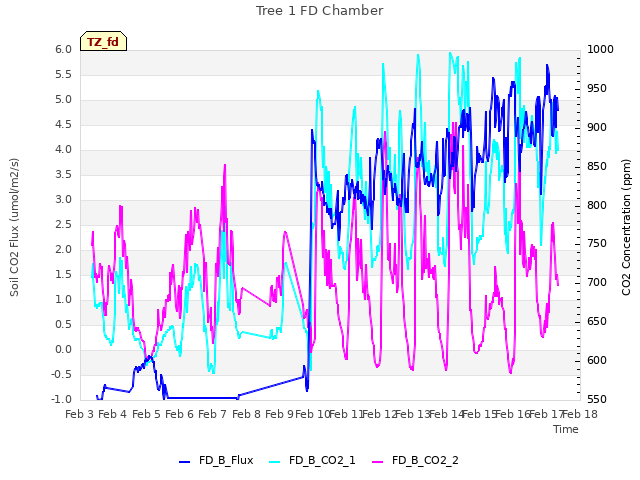Click the Feb 7 x-axis tick label

click(213, 414)
